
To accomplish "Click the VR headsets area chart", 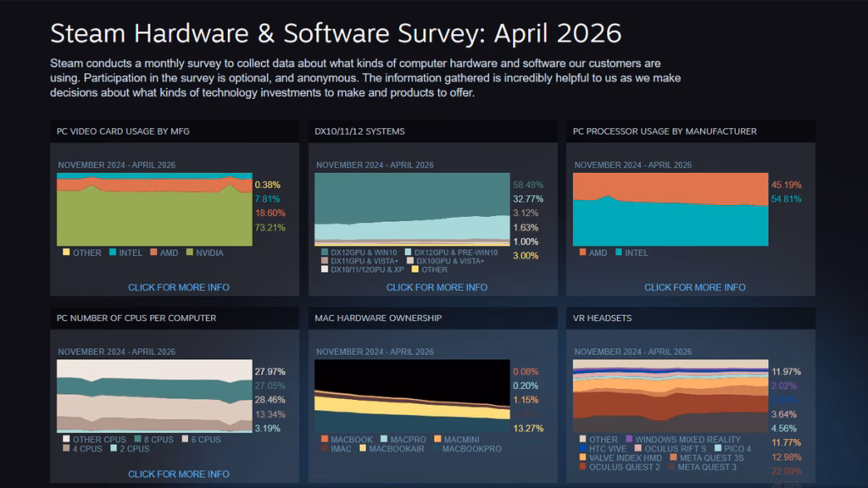I will pyautogui.click(x=670, y=396).
